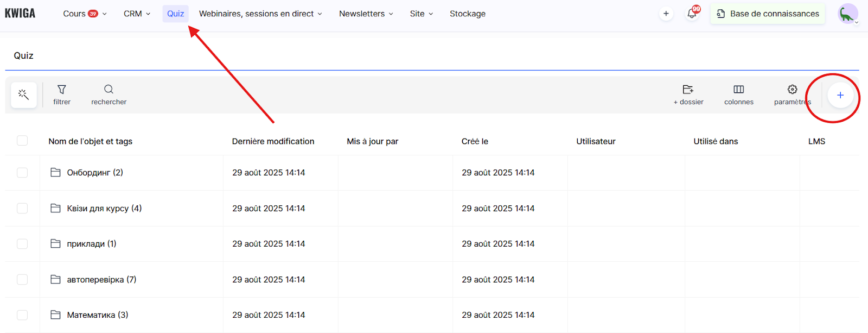Expand the CRM dropdown menu

pos(137,14)
